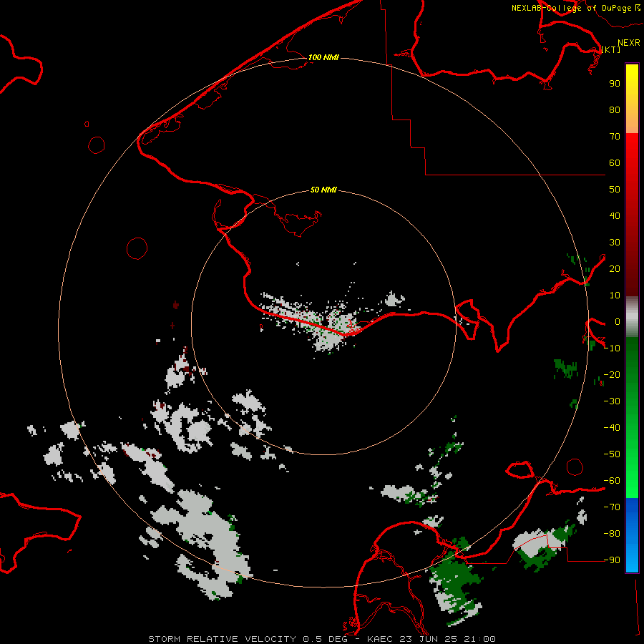Click the -20 value on the velocity scale
Image resolution: width=644 pixels, height=644 pixels.
click(612, 375)
